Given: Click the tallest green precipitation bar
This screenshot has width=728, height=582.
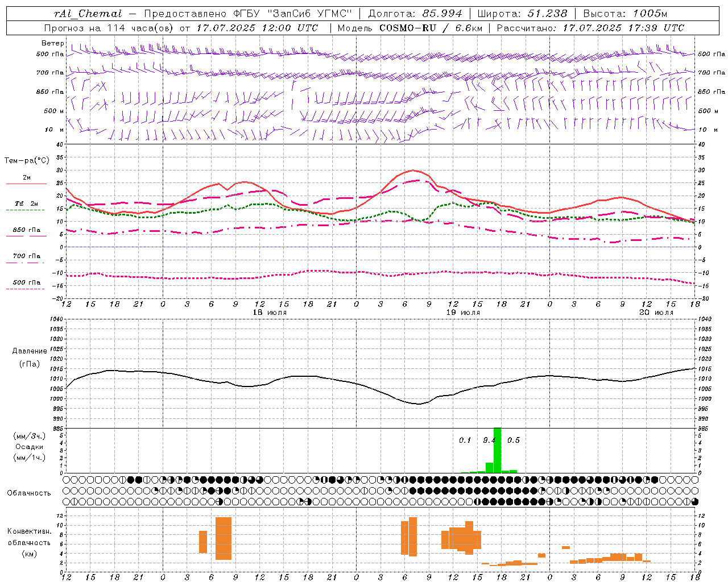Looking at the screenshot, I should coord(497,450).
